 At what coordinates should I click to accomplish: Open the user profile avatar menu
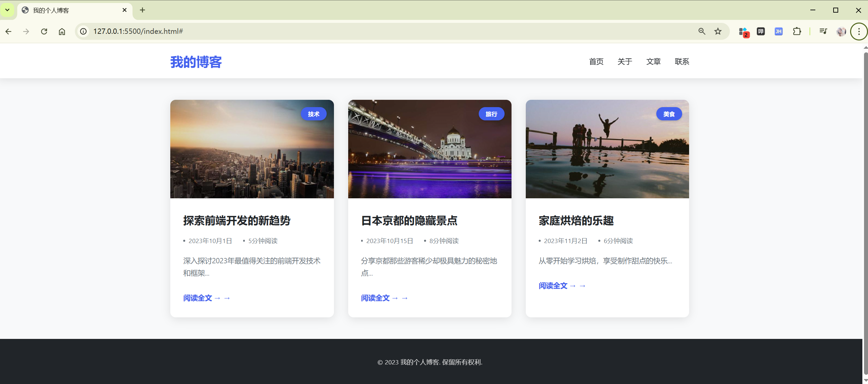tap(841, 32)
